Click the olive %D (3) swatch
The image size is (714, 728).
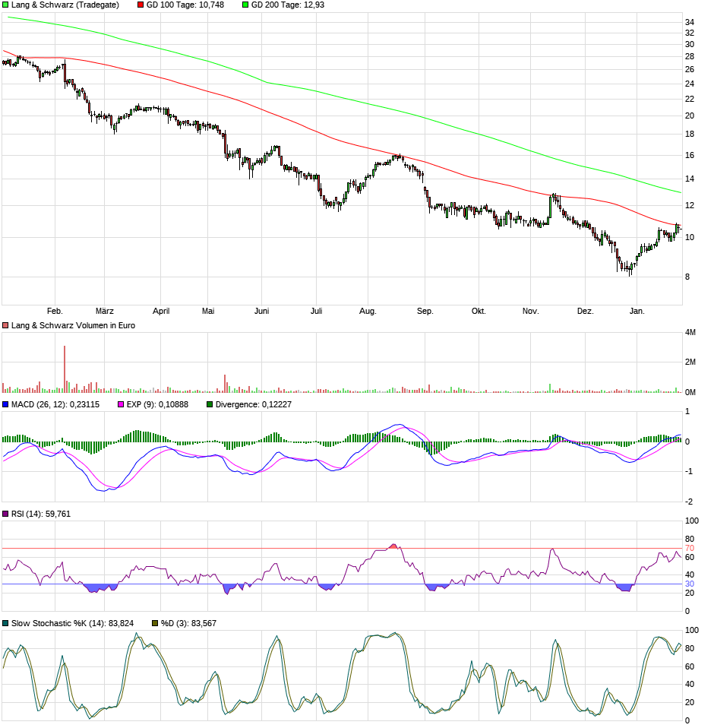point(156,624)
